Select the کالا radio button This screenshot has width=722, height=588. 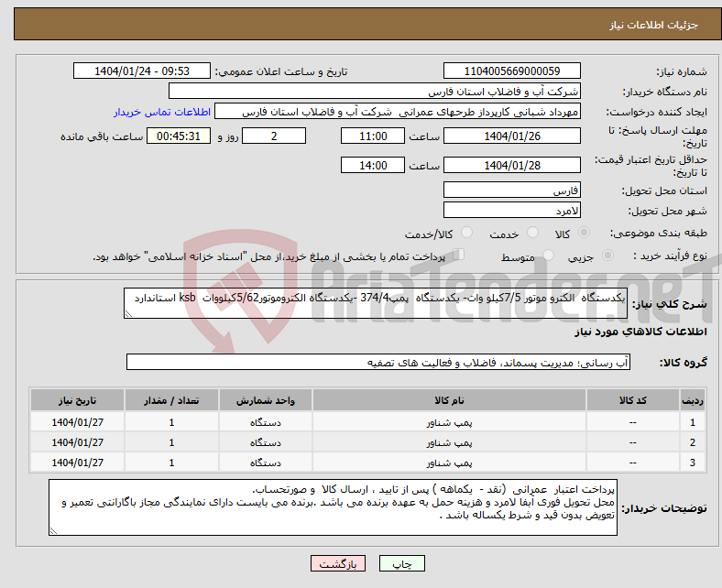[584, 233]
